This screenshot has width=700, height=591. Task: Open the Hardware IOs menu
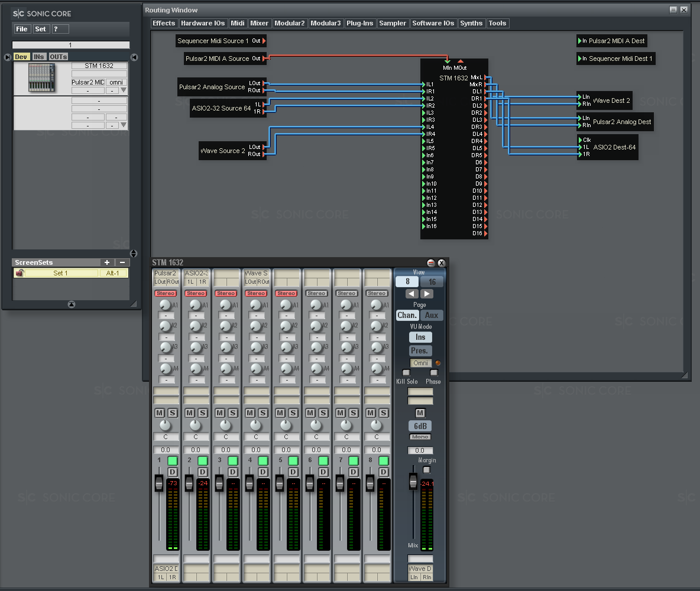[x=203, y=23]
